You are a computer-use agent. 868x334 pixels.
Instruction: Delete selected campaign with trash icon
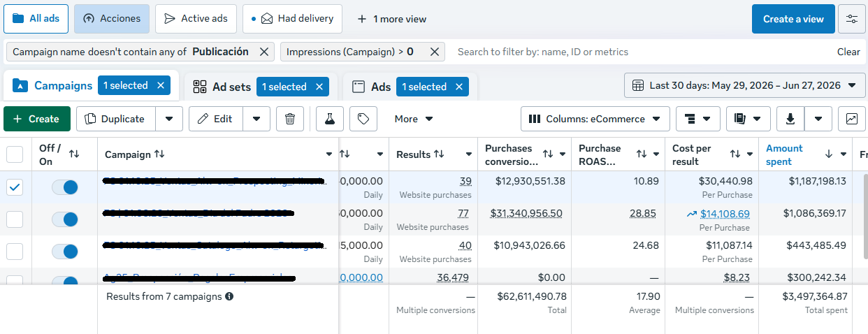290,119
